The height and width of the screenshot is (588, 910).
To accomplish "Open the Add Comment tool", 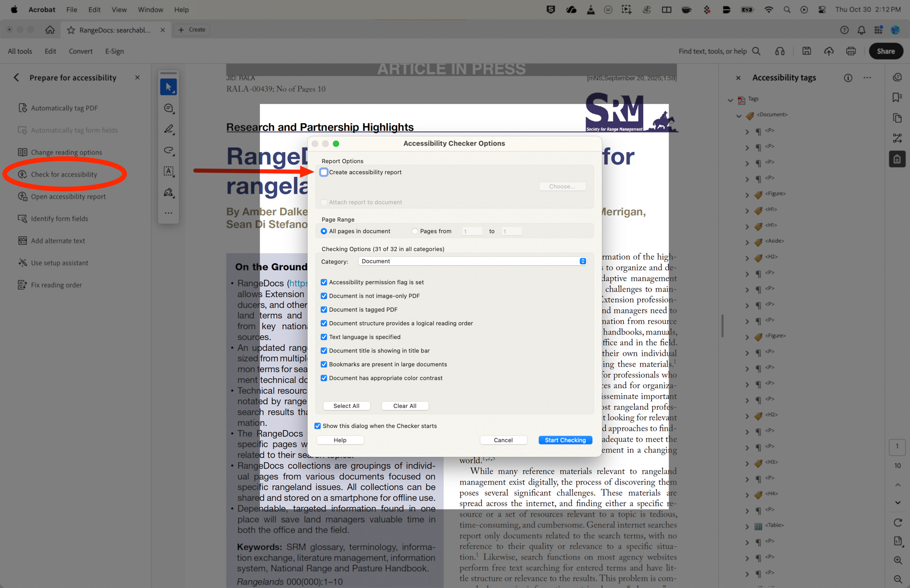I will tap(168, 108).
